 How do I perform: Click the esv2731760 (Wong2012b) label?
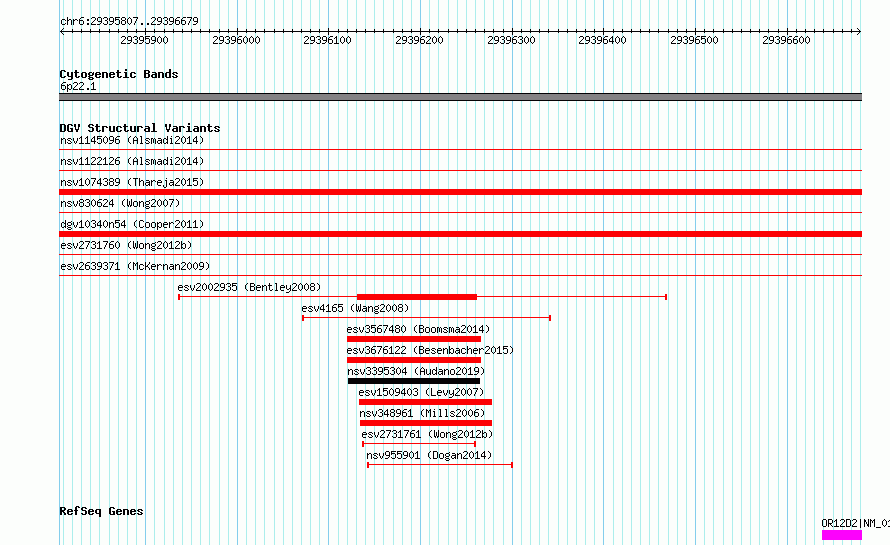point(126,245)
